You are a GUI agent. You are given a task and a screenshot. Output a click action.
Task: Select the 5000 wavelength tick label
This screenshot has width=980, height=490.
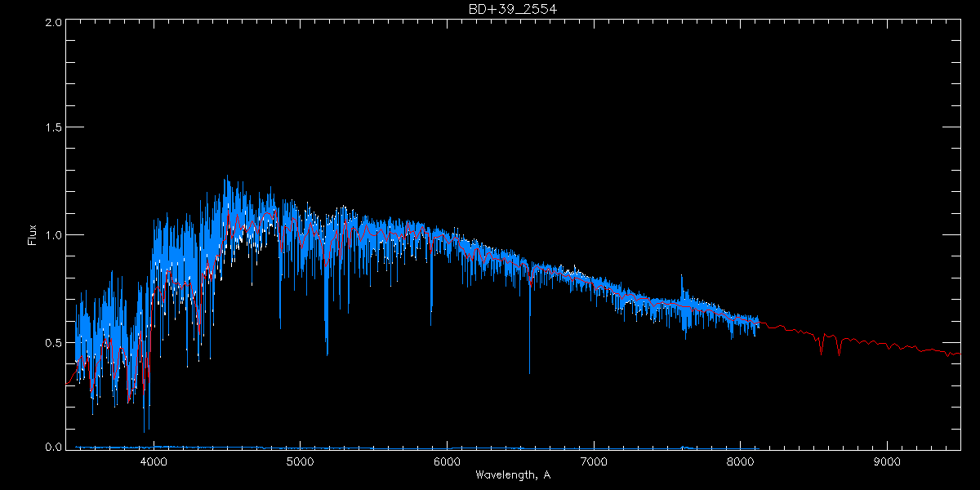pos(300,461)
